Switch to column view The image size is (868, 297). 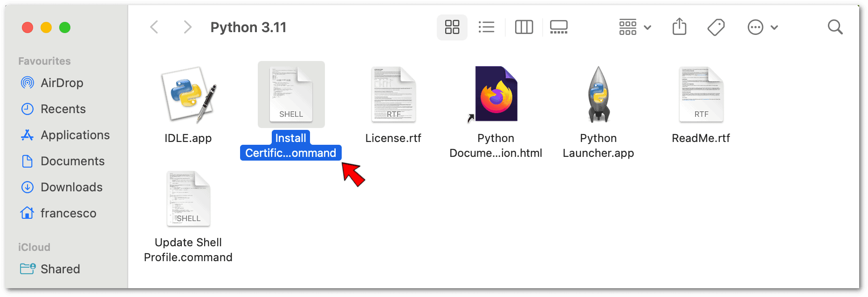coord(524,27)
